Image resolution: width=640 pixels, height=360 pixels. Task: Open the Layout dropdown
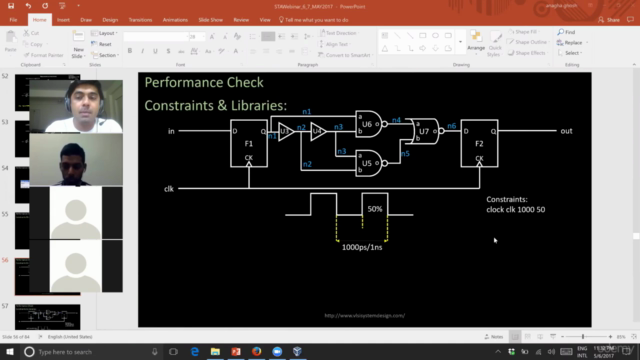[x=104, y=33]
